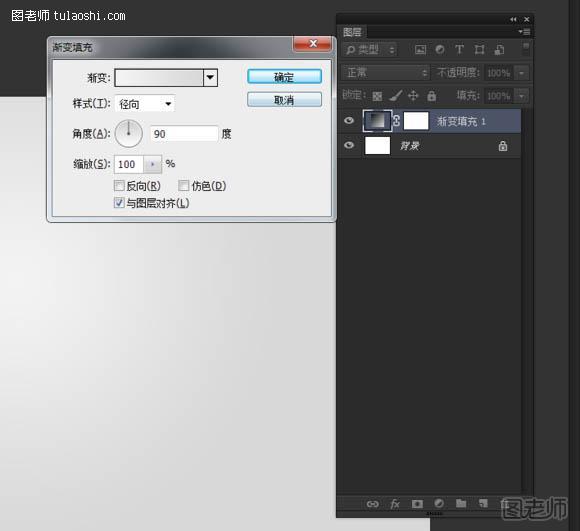Open the 类型 filter type dropdown
This screenshot has height=531, width=580.
370,50
